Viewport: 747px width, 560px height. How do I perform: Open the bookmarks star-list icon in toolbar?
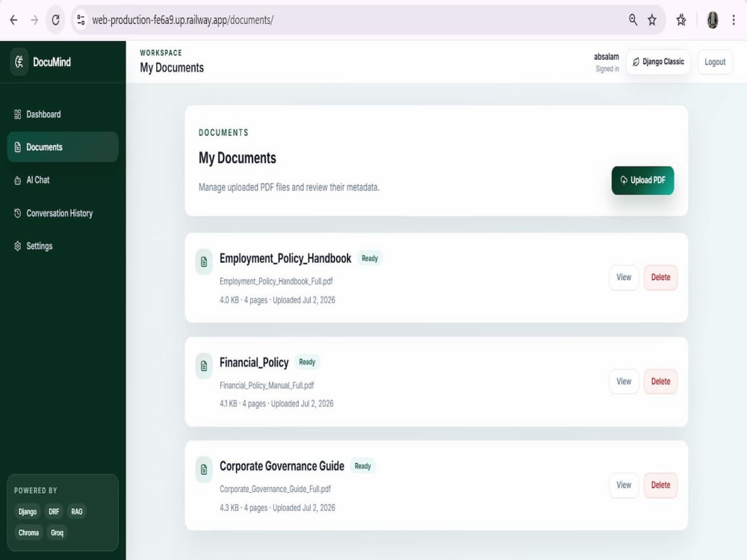[681, 20]
